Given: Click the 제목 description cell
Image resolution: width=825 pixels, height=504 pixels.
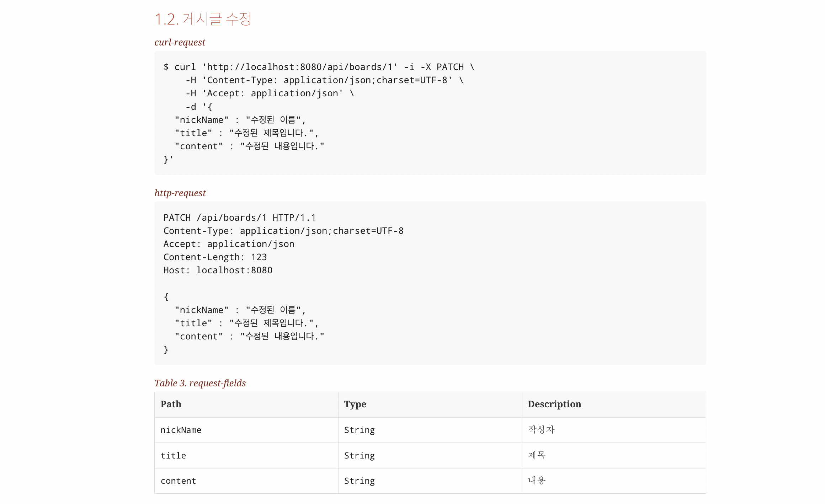Looking at the screenshot, I should click(x=537, y=455).
